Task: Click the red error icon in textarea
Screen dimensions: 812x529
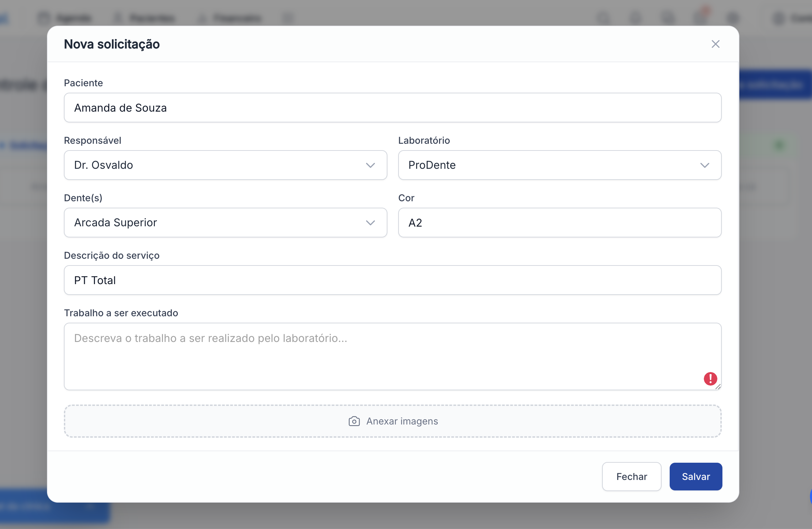Action: click(710, 378)
